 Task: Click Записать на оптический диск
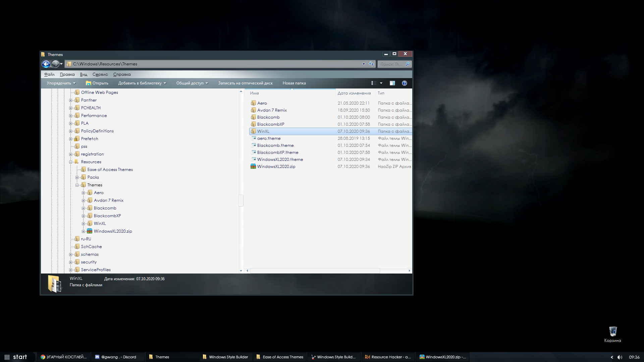click(x=245, y=83)
